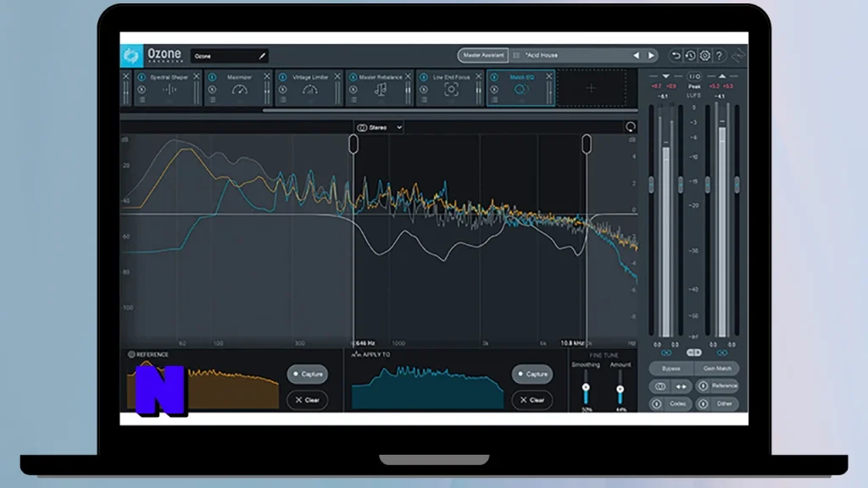The image size is (868, 488).
Task: Clear the Apply To spectrum
Action: pyautogui.click(x=532, y=400)
